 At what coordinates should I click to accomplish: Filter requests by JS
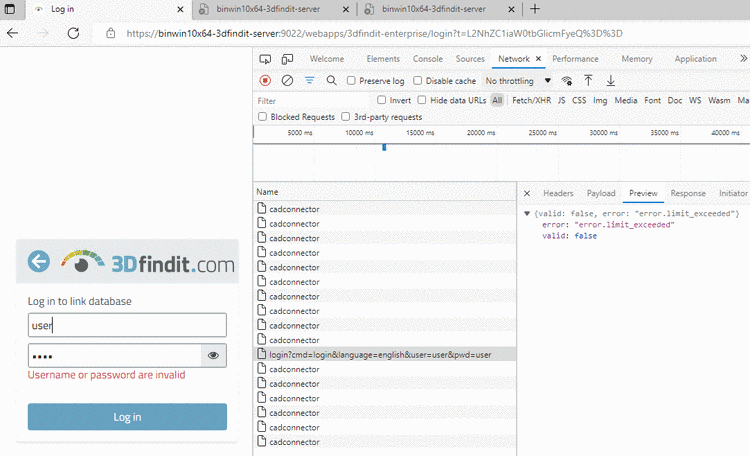pyautogui.click(x=562, y=100)
